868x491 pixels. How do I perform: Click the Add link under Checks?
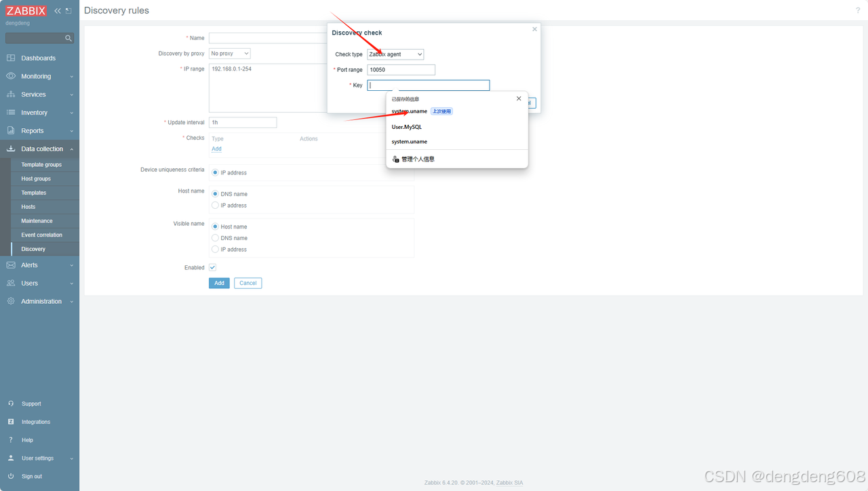tap(216, 149)
